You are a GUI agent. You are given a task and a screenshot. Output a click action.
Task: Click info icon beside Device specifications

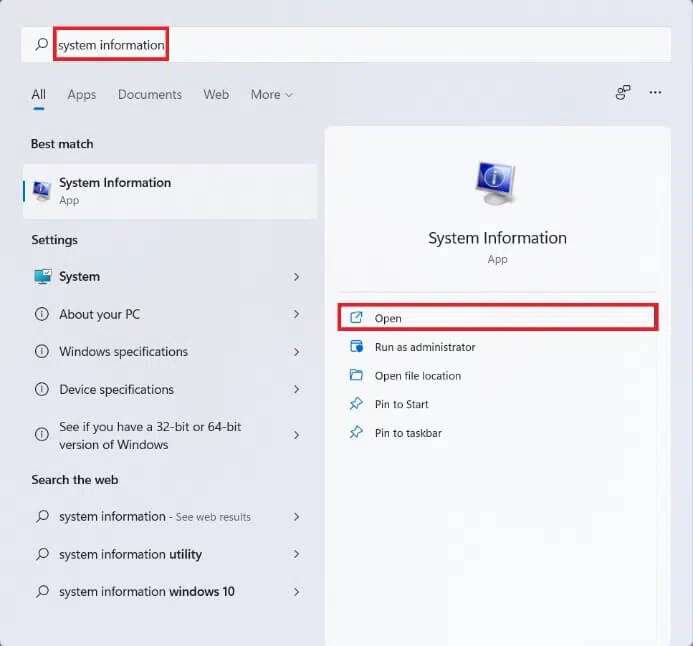click(x=42, y=389)
